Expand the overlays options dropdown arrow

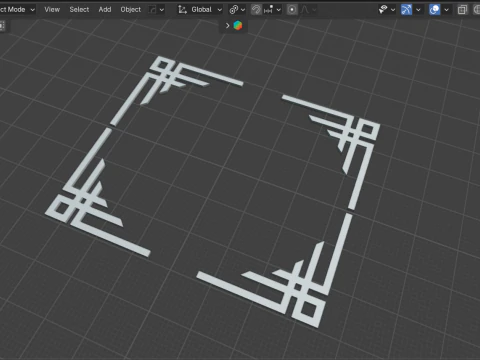(x=446, y=10)
